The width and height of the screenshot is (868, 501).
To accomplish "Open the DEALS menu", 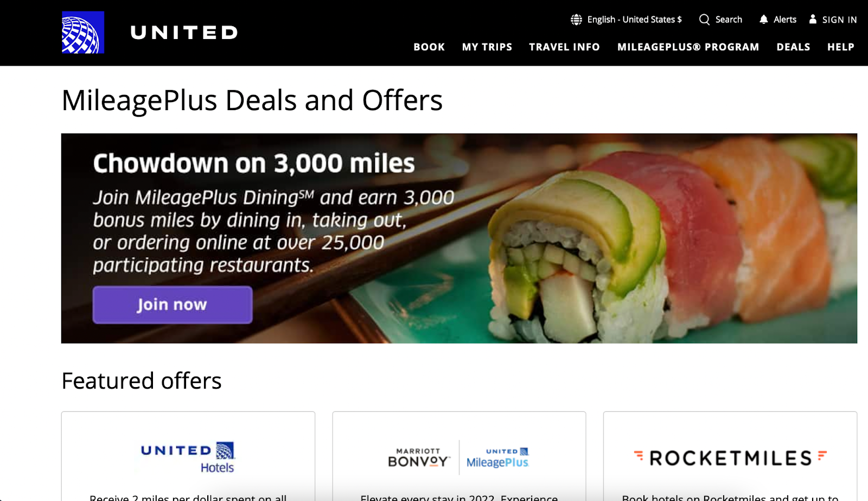I will [793, 47].
